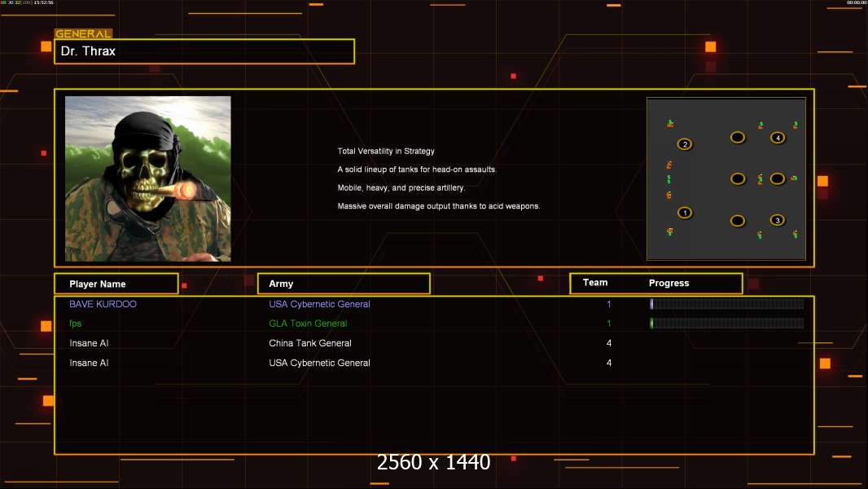This screenshot has width=868, height=489.
Task: Click "Total Versatility in Strategy" text
Action: 386,152
